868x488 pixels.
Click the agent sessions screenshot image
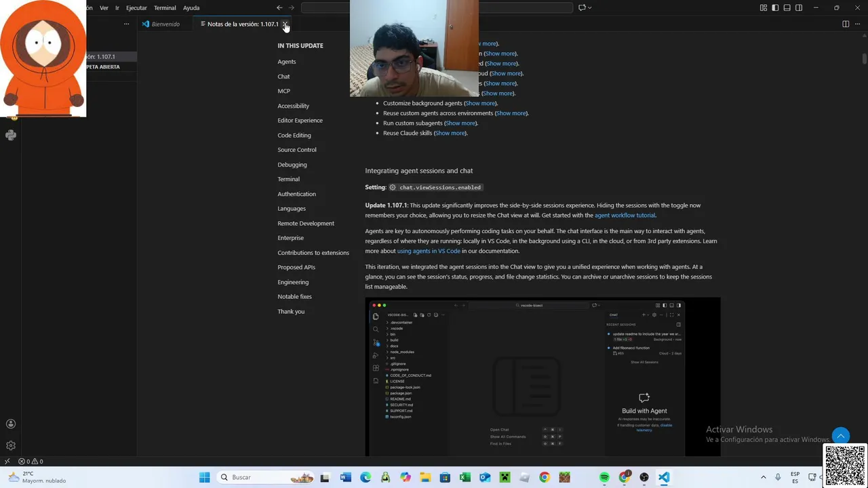pos(542,377)
